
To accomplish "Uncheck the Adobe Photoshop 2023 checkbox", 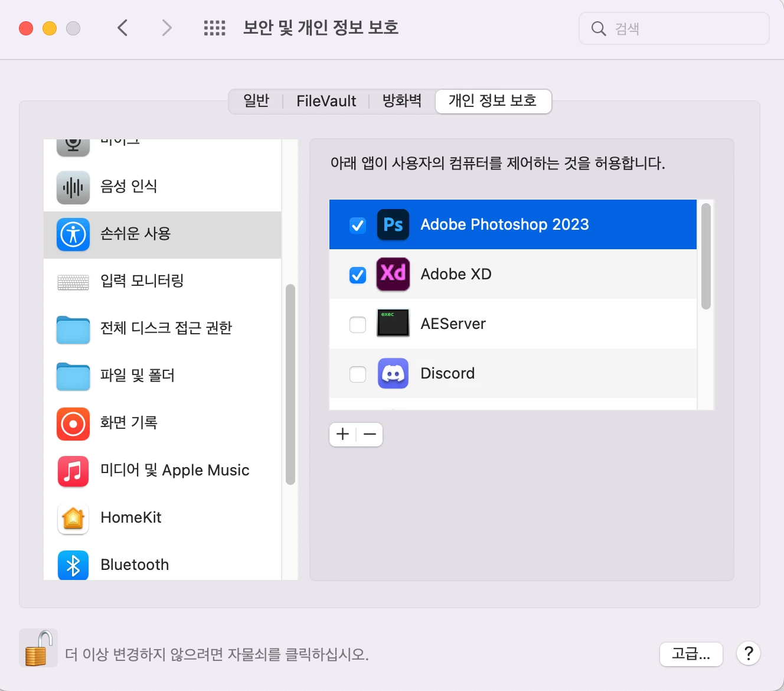I will click(358, 225).
